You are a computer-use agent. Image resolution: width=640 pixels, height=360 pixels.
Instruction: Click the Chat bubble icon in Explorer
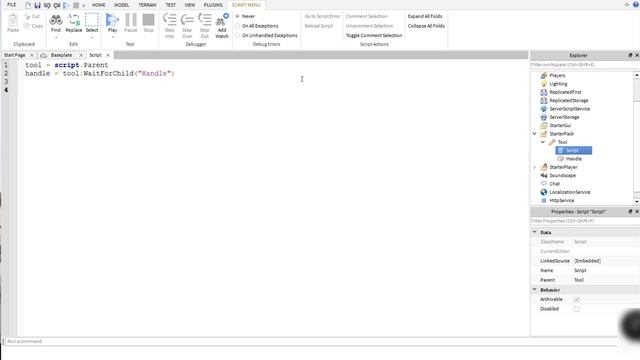click(x=544, y=184)
